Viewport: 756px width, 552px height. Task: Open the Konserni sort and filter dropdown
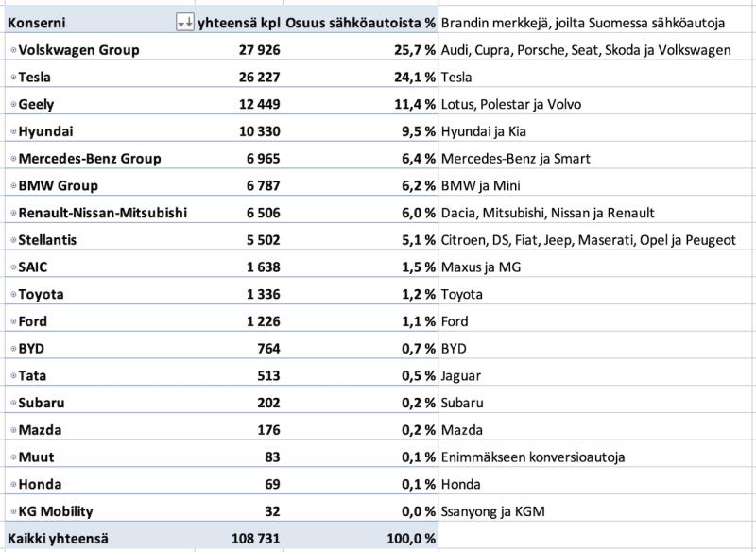tap(185, 23)
